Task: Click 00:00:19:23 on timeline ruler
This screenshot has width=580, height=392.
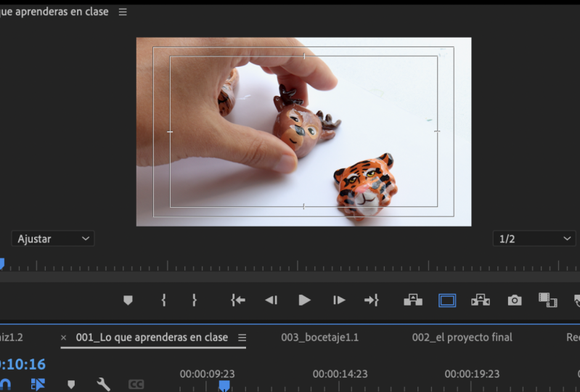Action: tap(472, 374)
